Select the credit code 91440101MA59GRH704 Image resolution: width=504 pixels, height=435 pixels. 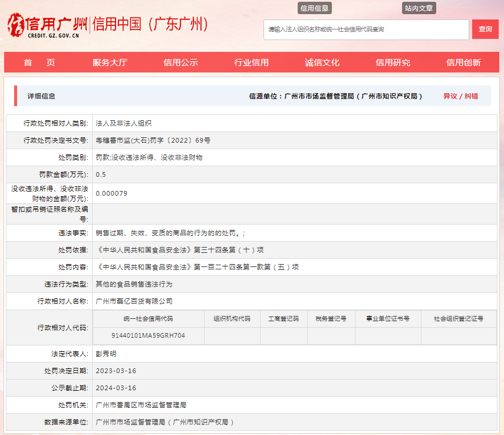coord(148,335)
